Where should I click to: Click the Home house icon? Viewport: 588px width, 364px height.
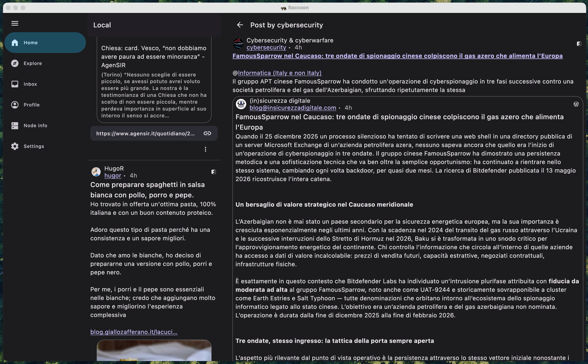pyautogui.click(x=15, y=43)
